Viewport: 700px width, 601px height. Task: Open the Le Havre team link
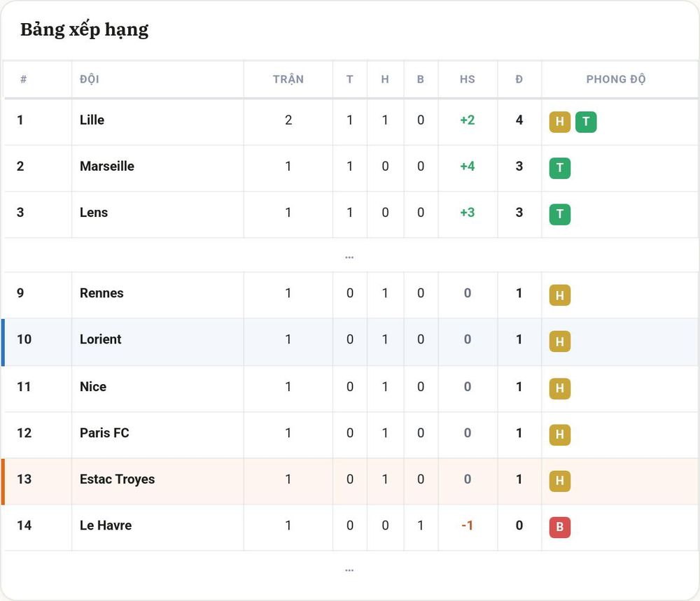point(106,525)
